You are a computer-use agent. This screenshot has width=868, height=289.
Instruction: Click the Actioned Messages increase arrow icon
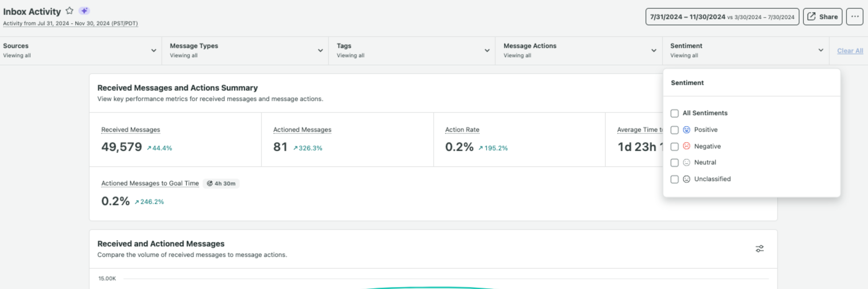coord(295,148)
